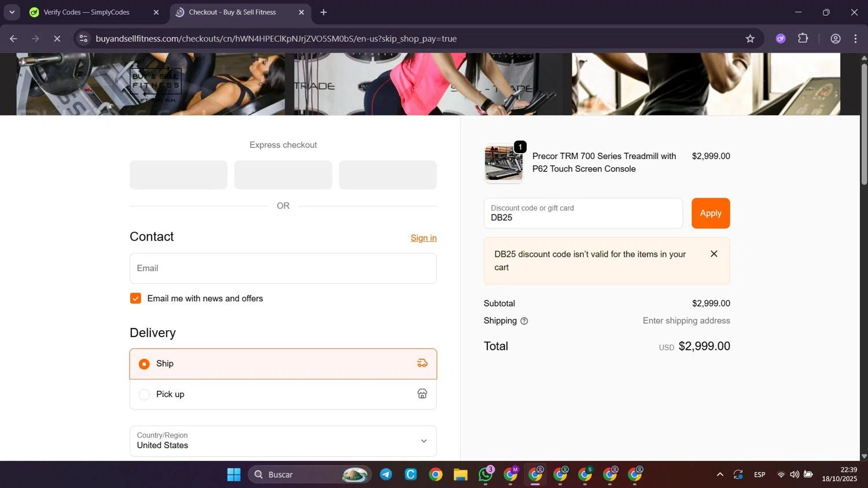868x488 pixels.
Task: Uncheck Email me with news and offers
Action: coord(135,298)
